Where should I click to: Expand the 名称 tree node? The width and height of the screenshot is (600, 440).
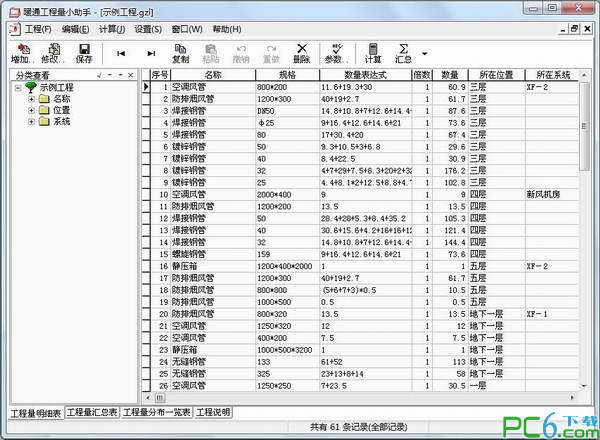[x=32, y=99]
